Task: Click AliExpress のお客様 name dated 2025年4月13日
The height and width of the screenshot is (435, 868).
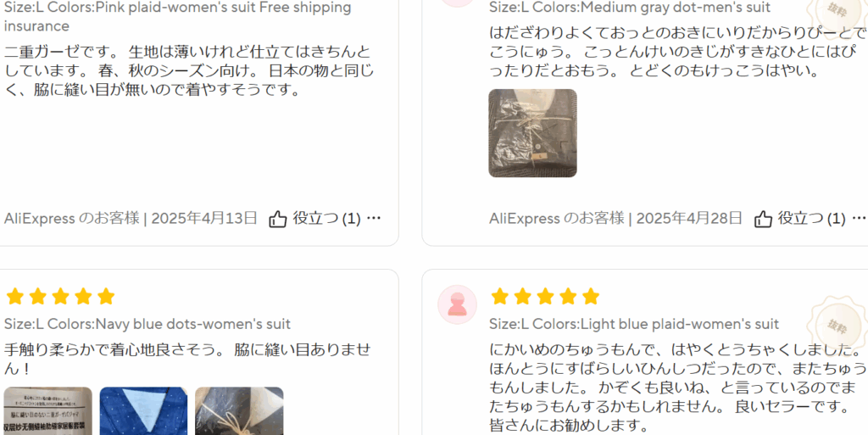Action: tap(72, 219)
